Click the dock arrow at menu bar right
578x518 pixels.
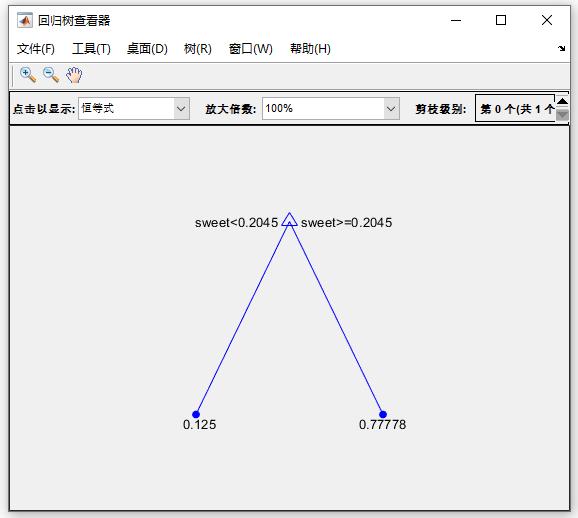pyautogui.click(x=561, y=48)
